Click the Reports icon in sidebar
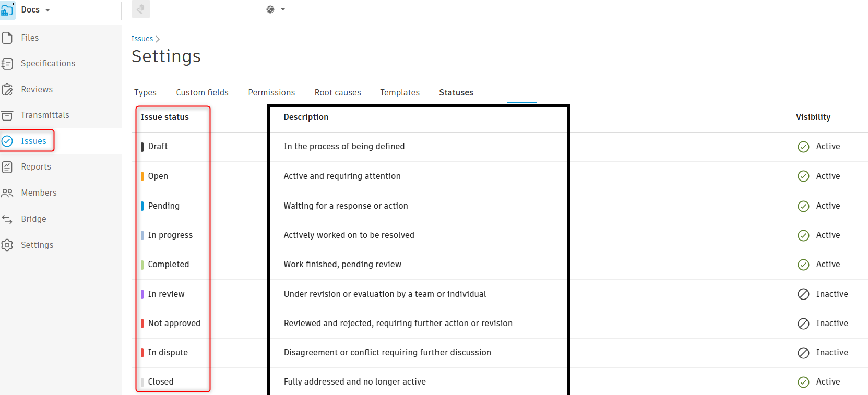Image resolution: width=868 pixels, height=395 pixels. [7, 167]
